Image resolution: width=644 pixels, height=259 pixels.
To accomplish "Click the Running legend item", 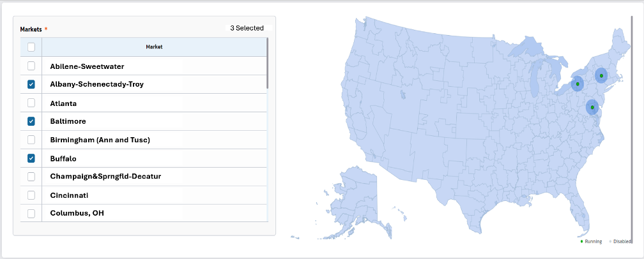I will pyautogui.click(x=591, y=242).
